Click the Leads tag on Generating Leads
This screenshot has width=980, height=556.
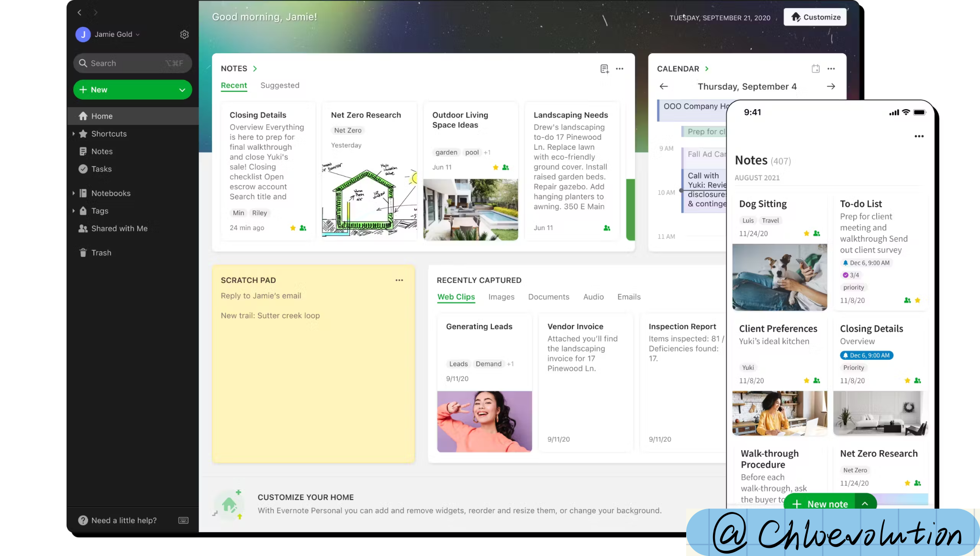(x=458, y=364)
